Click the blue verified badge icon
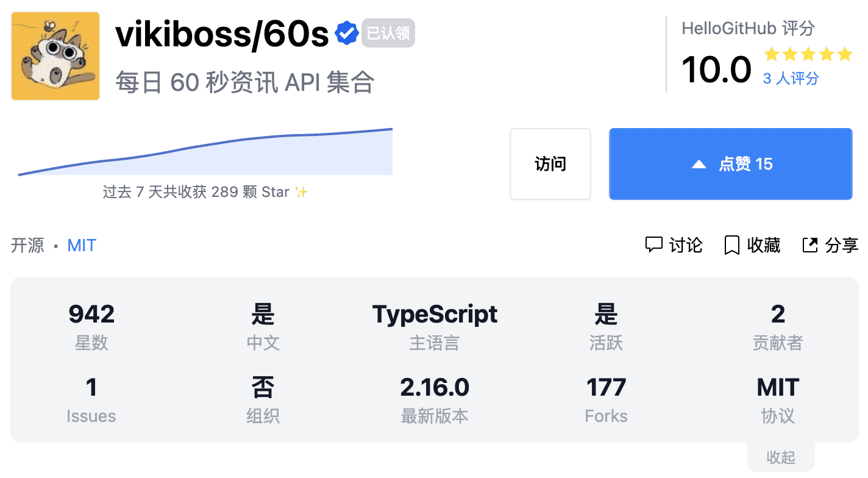The width and height of the screenshot is (868, 478). coord(346,34)
